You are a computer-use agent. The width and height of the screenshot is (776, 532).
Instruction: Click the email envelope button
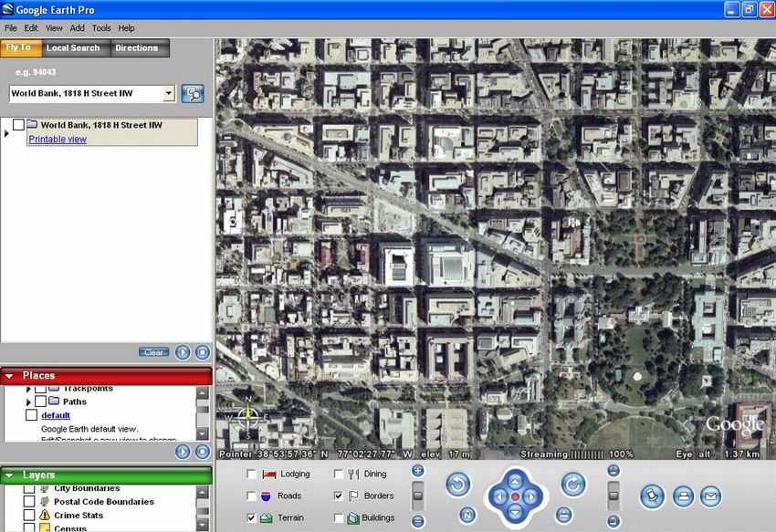[x=710, y=496]
